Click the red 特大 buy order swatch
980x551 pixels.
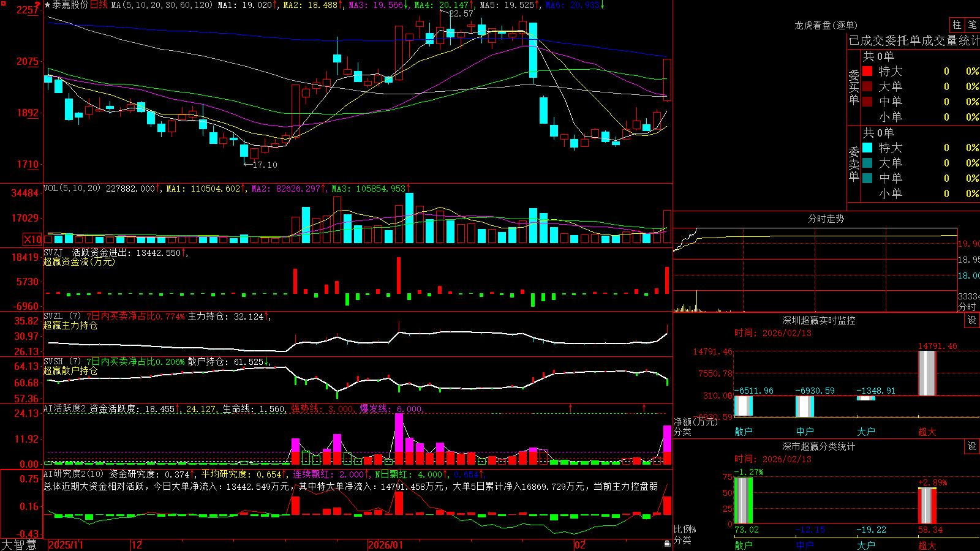[867, 71]
